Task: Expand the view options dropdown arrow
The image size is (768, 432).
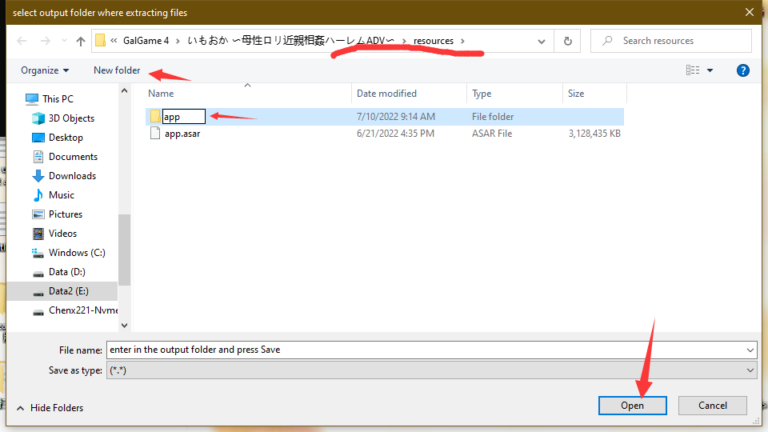Action: (x=711, y=70)
